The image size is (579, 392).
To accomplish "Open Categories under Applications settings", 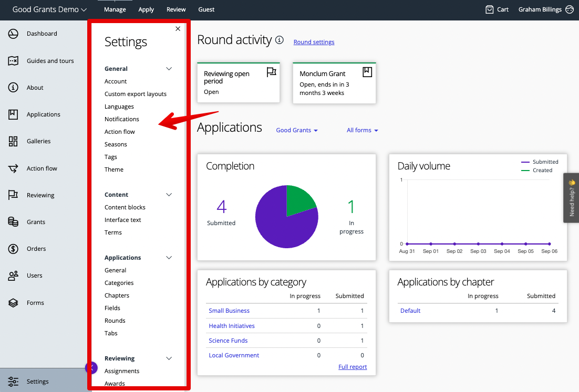I will (x=119, y=283).
